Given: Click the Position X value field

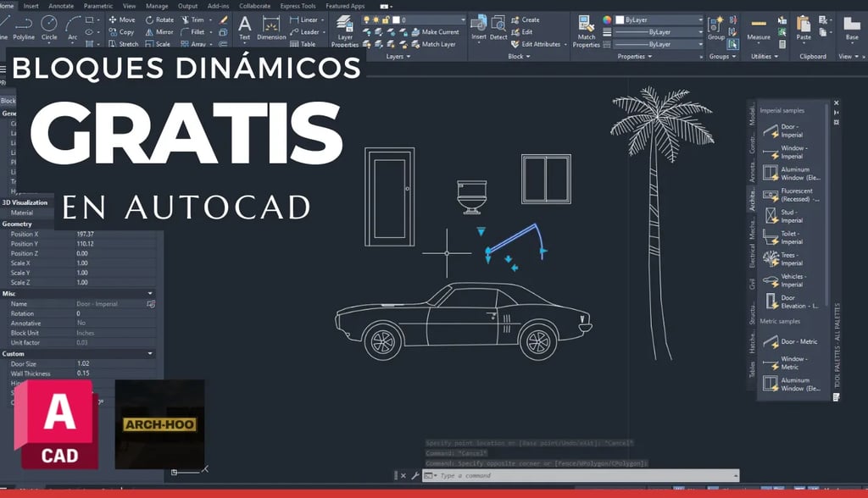Looking at the screenshot, I should 116,234.
